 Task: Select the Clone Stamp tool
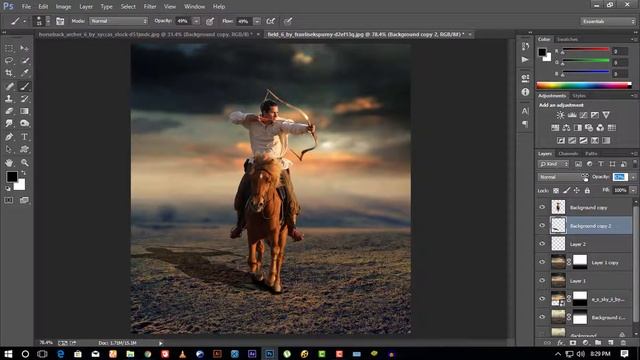click(9, 99)
